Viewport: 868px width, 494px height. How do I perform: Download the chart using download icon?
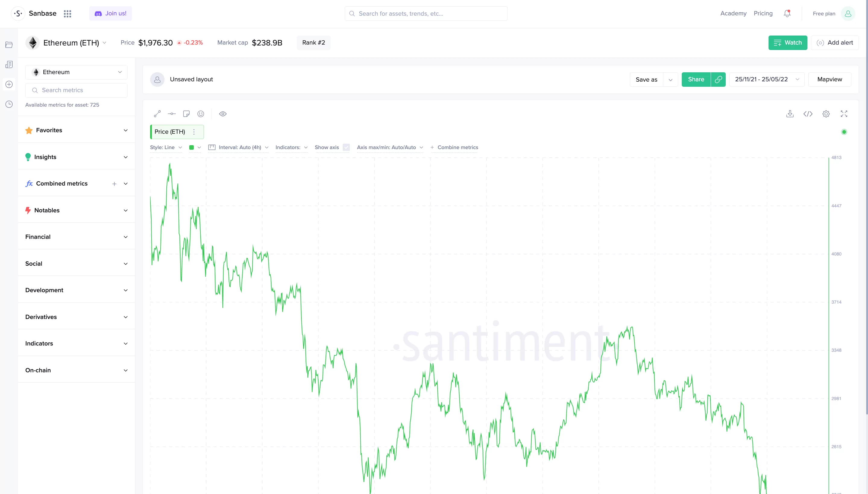coord(790,114)
